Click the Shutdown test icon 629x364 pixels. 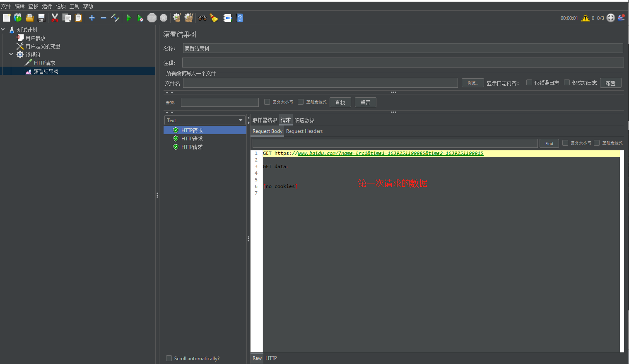pyautogui.click(x=164, y=18)
